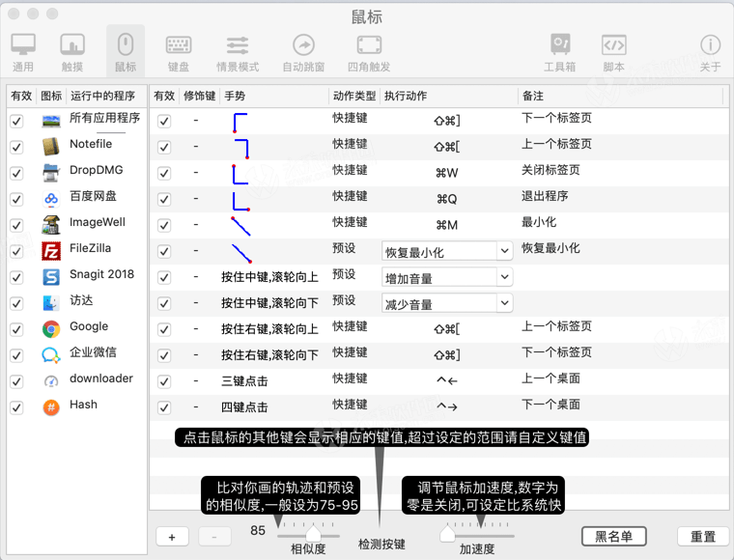Disable the 退出程序 gesture checkbox

tap(164, 199)
